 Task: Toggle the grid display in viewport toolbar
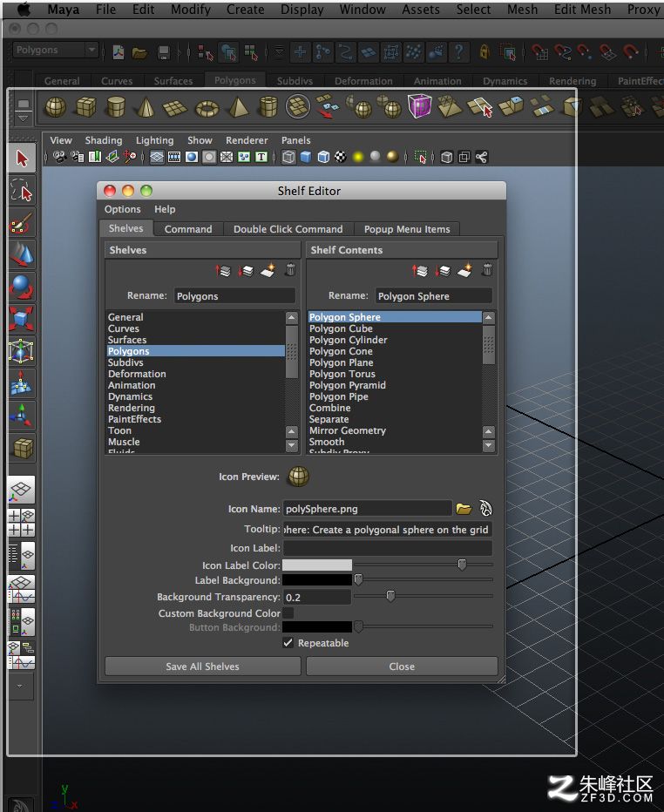(x=157, y=157)
